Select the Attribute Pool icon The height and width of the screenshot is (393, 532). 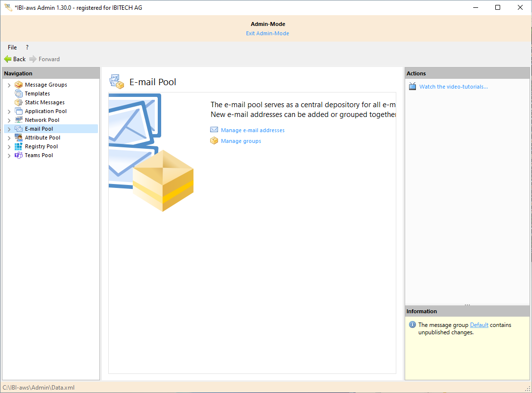(18, 137)
